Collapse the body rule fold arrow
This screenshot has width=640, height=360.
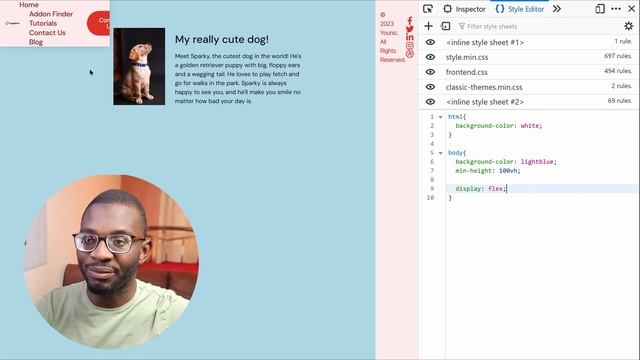pyautogui.click(x=440, y=153)
